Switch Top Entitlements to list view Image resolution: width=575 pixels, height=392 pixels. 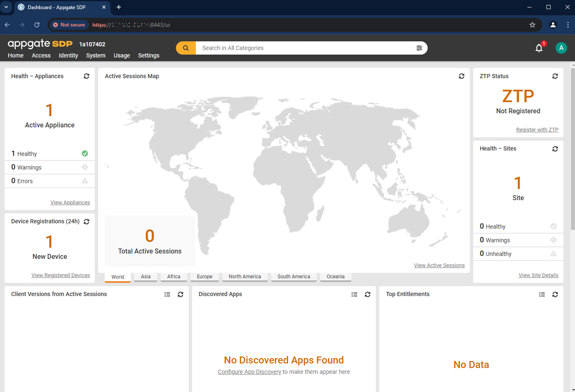(x=542, y=294)
